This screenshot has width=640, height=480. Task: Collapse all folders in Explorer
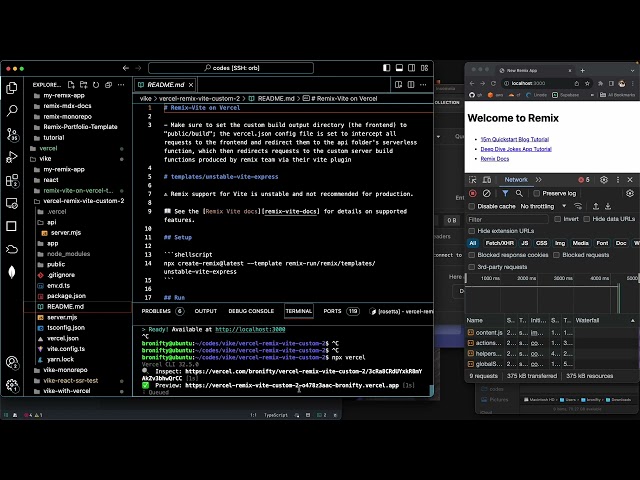click(x=108, y=84)
